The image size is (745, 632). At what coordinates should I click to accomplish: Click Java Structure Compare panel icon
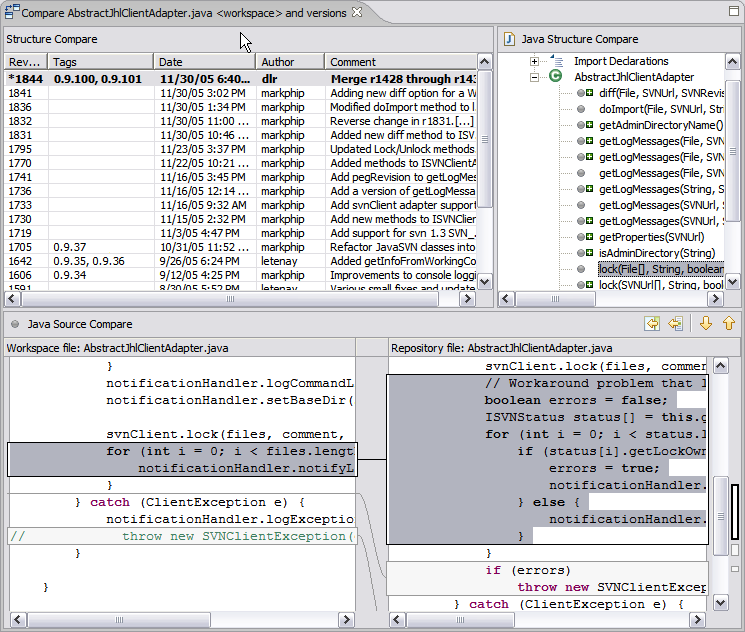coord(509,39)
